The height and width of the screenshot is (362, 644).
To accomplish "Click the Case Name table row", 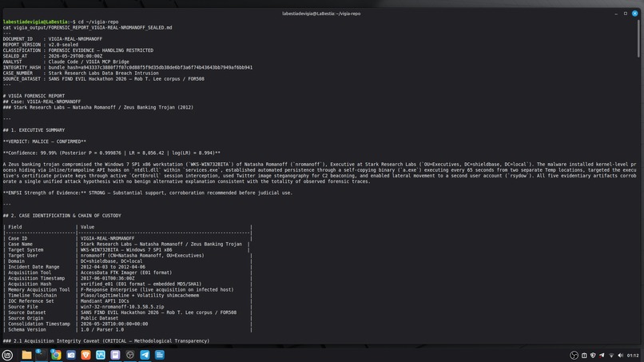I will pyautogui.click(x=127, y=244).
